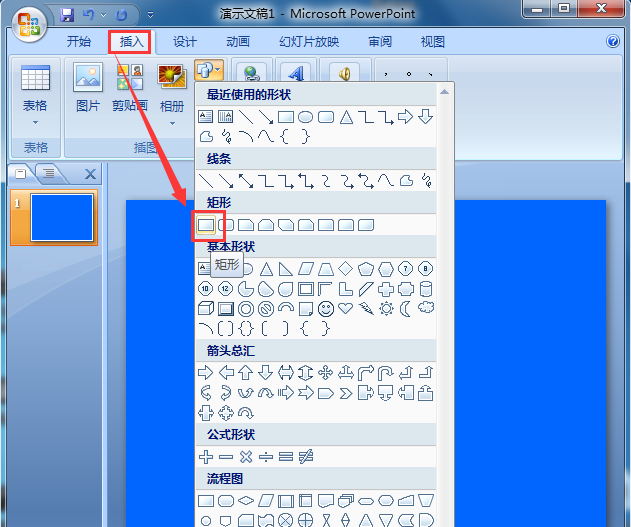Open the Shapes dropdown button
Image resolution: width=631 pixels, height=527 pixels.
pyautogui.click(x=208, y=70)
